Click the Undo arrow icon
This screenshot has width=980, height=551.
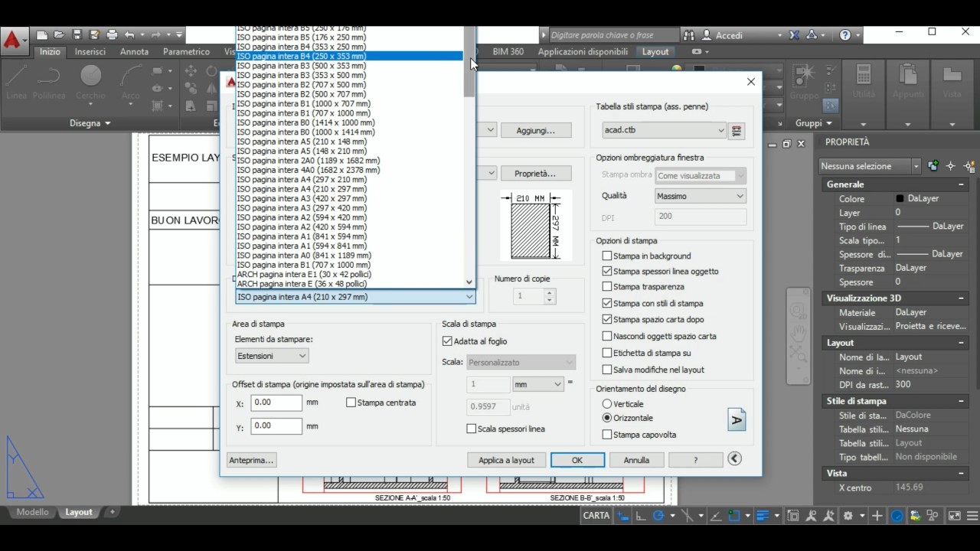(x=129, y=35)
